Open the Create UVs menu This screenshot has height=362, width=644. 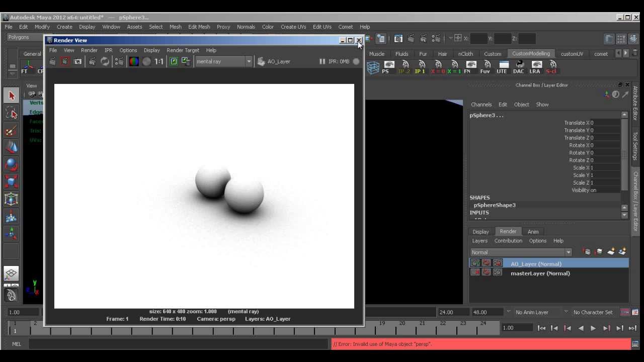pyautogui.click(x=293, y=27)
